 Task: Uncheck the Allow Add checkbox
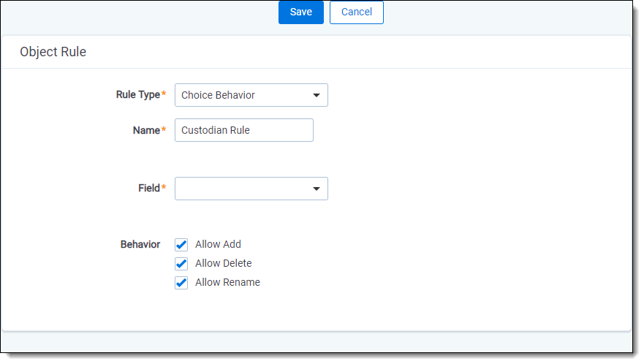(181, 245)
